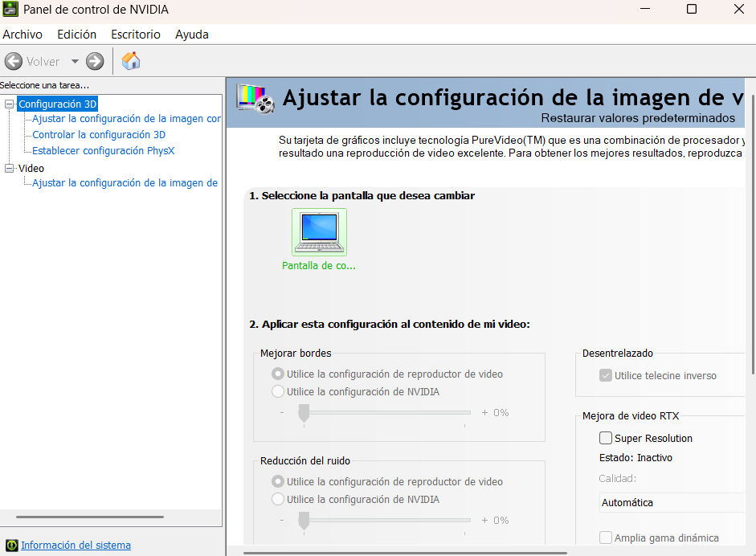
Task: Open Establecer configuración PhysX
Action: point(103,150)
